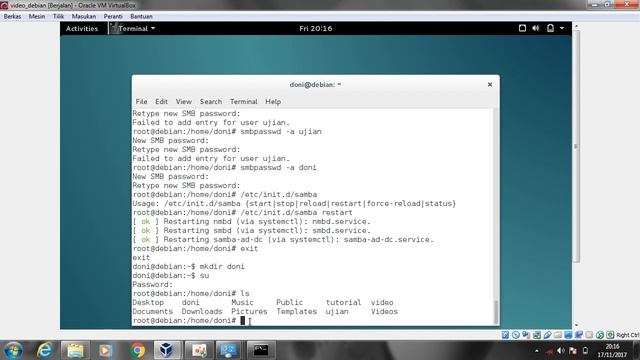Open the terminal Search menu
Image resolution: width=640 pixels, height=360 pixels.
211,101
